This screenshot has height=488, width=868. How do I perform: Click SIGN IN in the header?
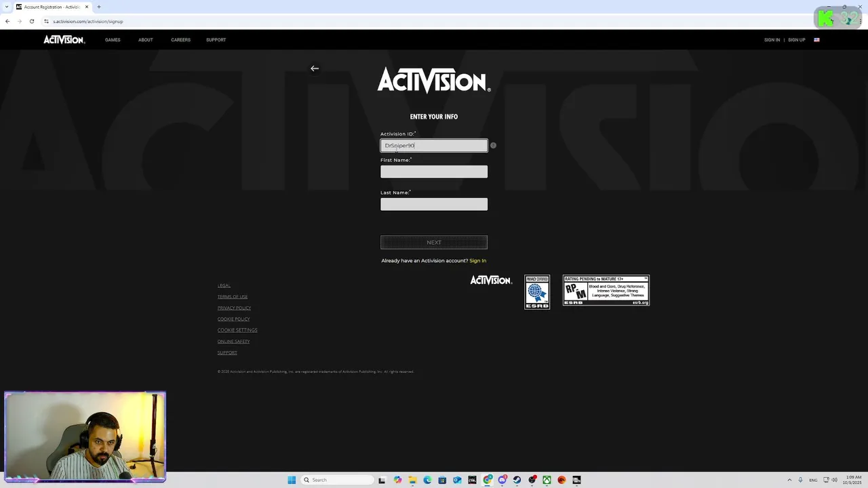(772, 40)
